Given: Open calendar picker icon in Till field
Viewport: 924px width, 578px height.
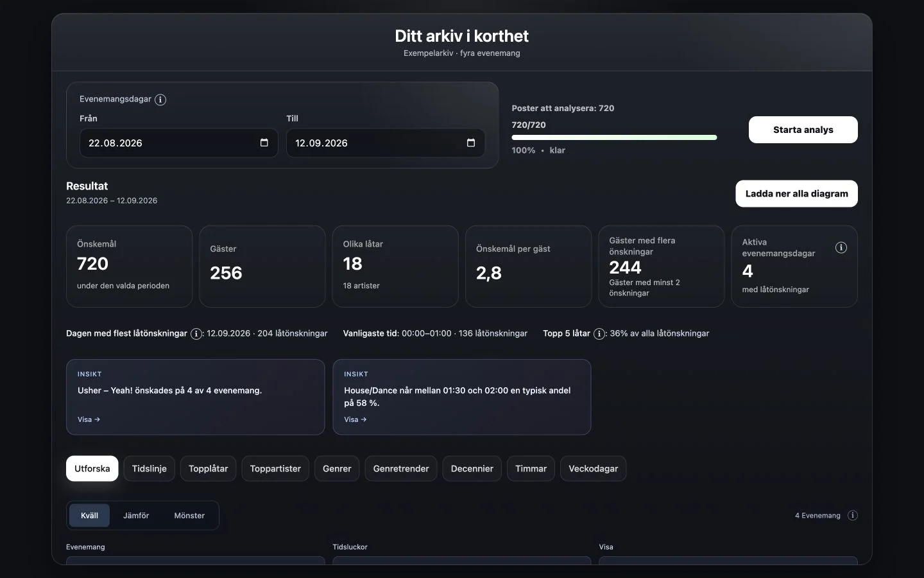Looking at the screenshot, I should 470,143.
